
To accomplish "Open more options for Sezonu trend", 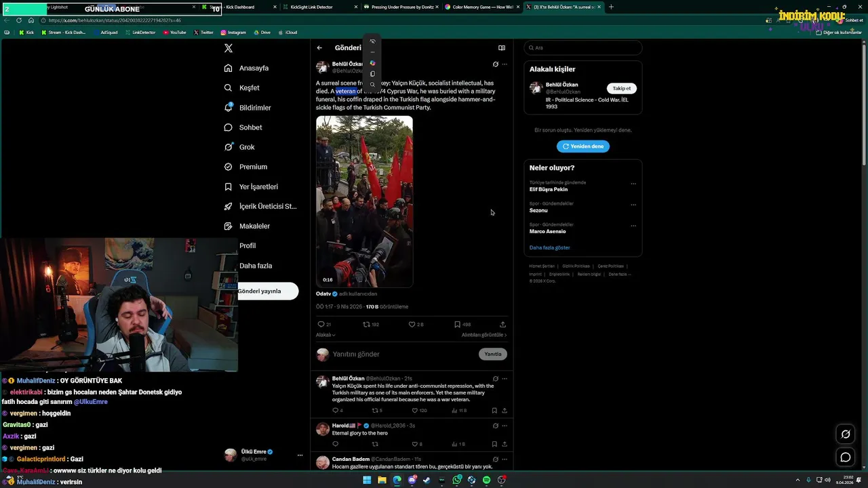I will [x=633, y=205].
